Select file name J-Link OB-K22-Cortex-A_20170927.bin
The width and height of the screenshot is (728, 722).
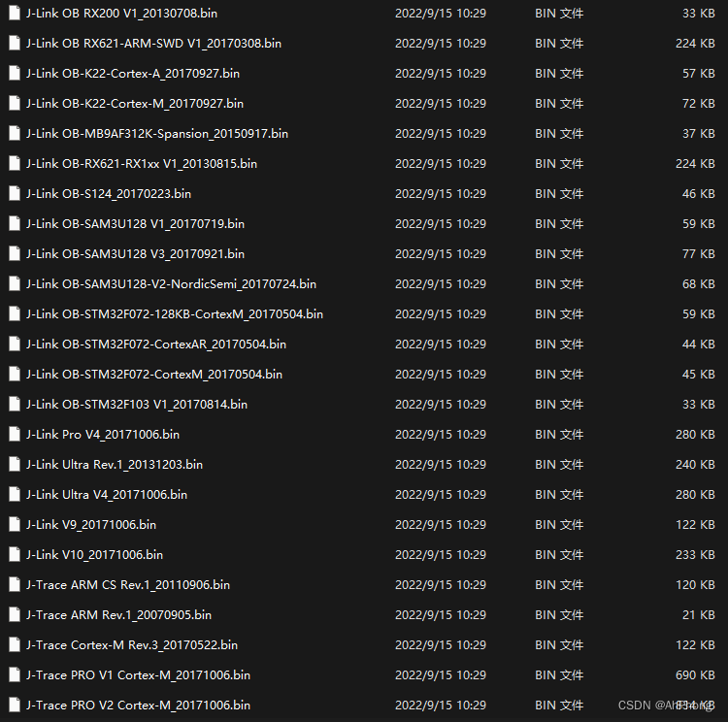coord(133,74)
